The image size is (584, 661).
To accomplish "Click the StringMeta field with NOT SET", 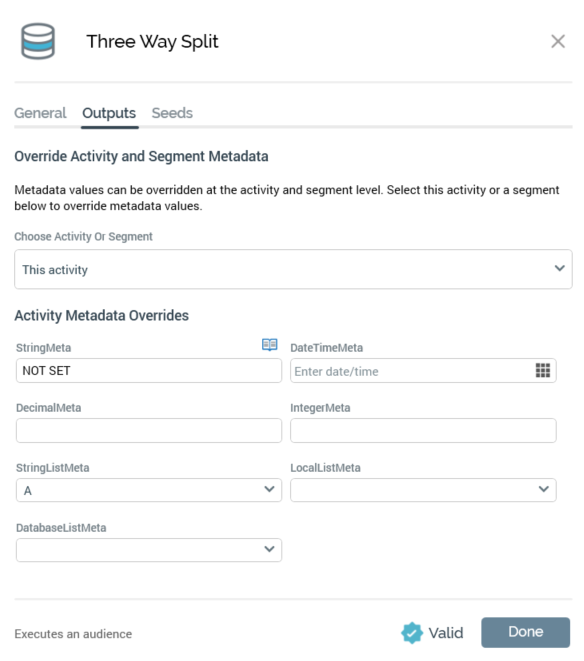I will (149, 371).
